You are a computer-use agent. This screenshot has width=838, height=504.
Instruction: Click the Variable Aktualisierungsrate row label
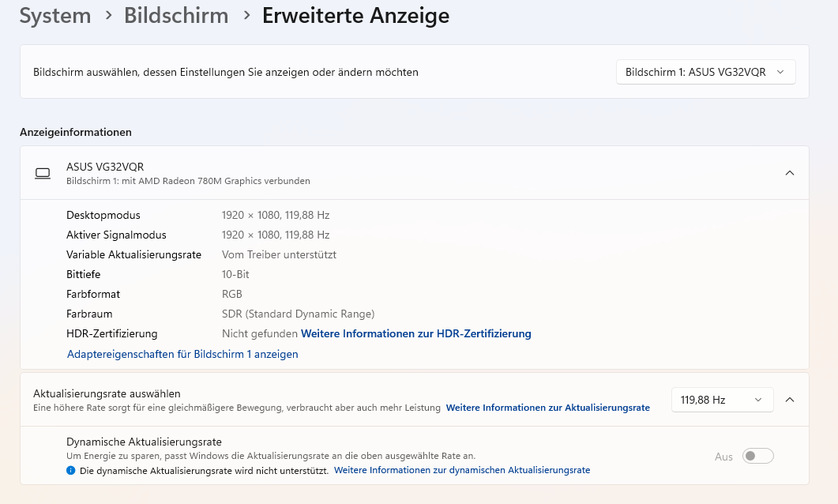click(x=133, y=254)
